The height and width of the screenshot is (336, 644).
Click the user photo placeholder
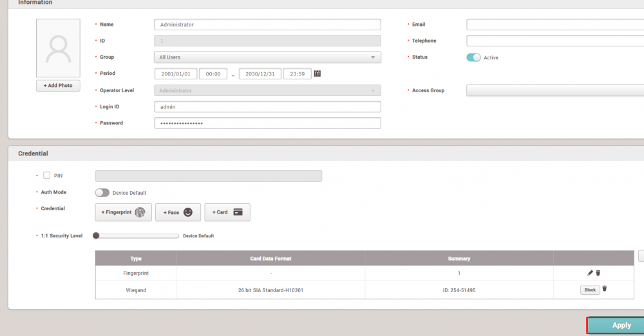click(58, 48)
